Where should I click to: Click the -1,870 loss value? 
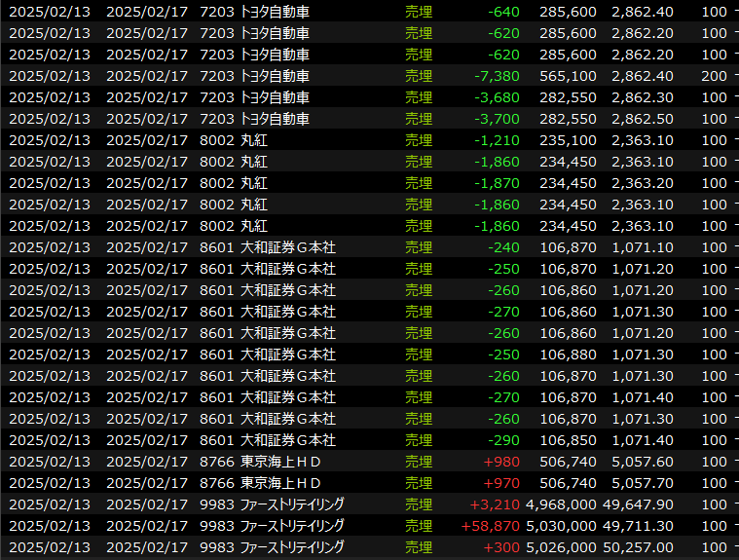tap(498, 183)
